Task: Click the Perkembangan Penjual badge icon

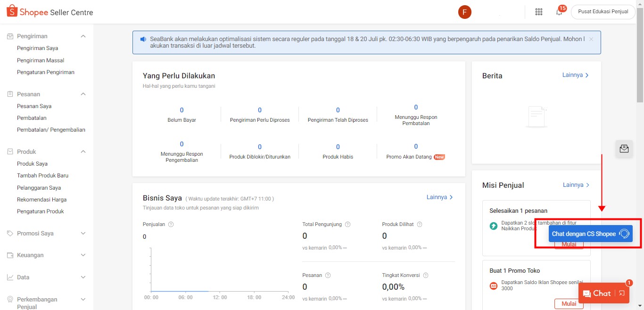Action: (x=10, y=299)
